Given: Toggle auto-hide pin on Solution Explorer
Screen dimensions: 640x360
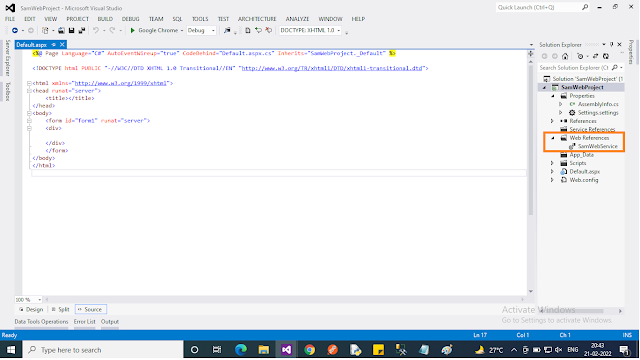Looking at the screenshot, I should (x=611, y=44).
